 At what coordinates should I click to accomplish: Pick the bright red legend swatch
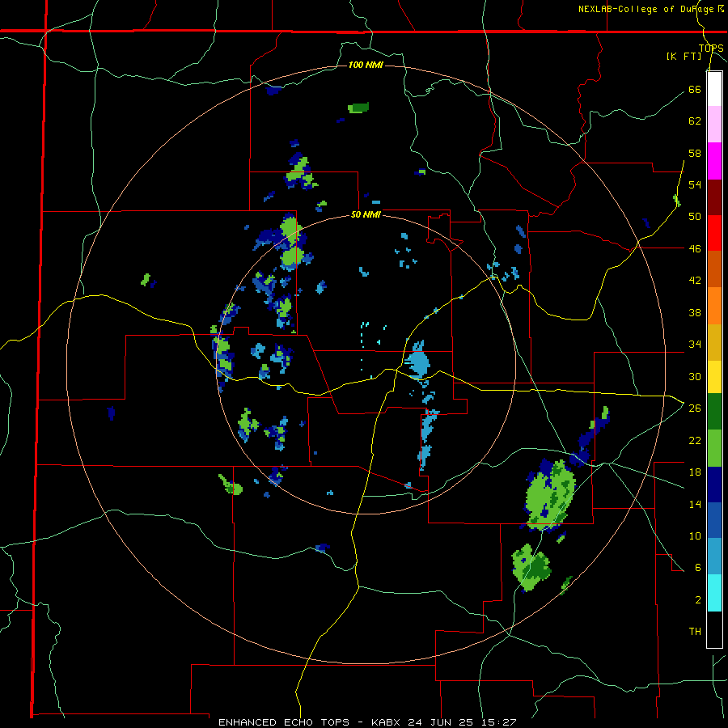point(714,233)
